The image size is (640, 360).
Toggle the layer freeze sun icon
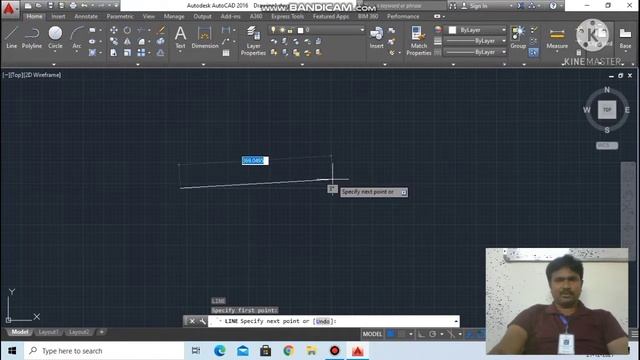282,30
